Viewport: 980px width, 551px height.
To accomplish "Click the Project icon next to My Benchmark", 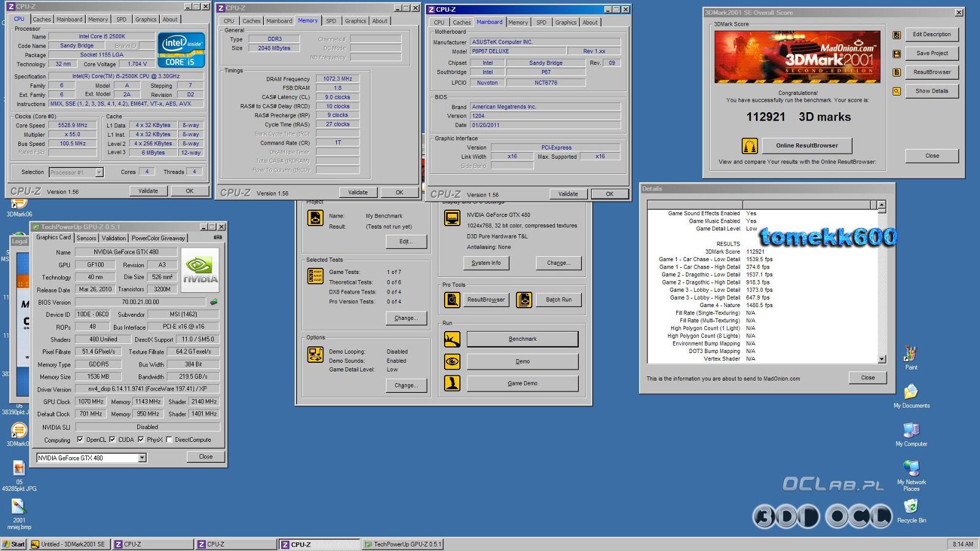I will pyautogui.click(x=315, y=218).
